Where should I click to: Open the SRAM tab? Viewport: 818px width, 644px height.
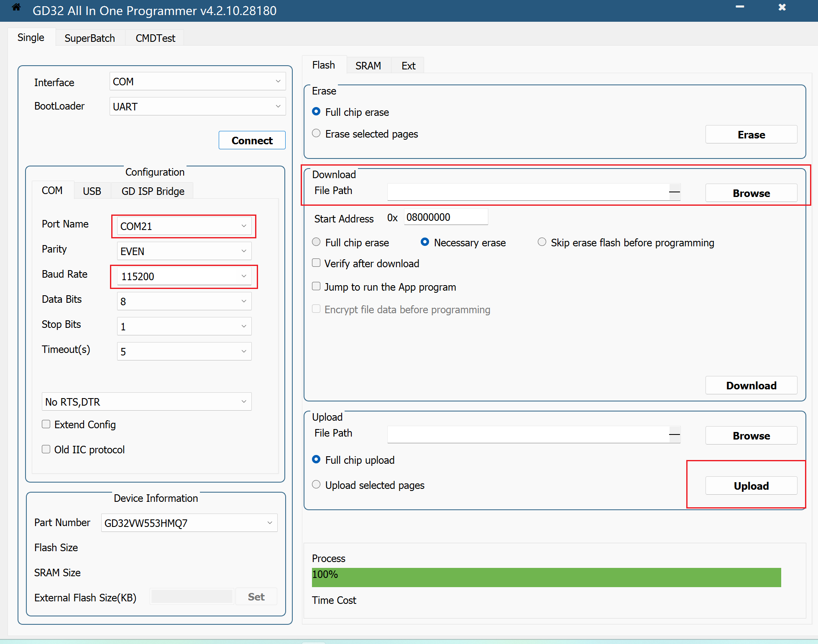(x=368, y=66)
